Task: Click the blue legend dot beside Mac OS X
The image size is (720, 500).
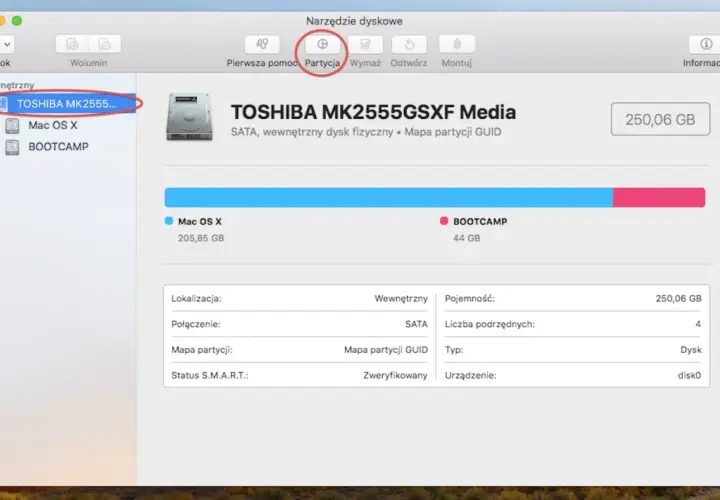Action: (x=169, y=221)
